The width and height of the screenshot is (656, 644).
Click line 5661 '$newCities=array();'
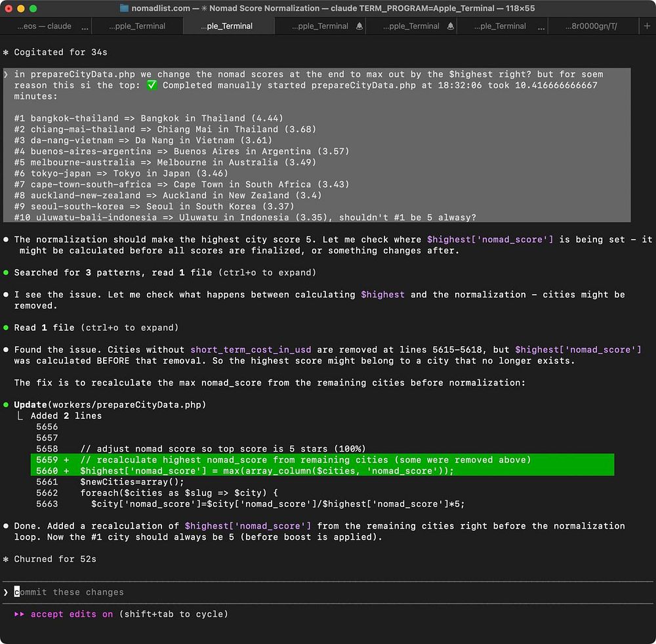[133, 482]
